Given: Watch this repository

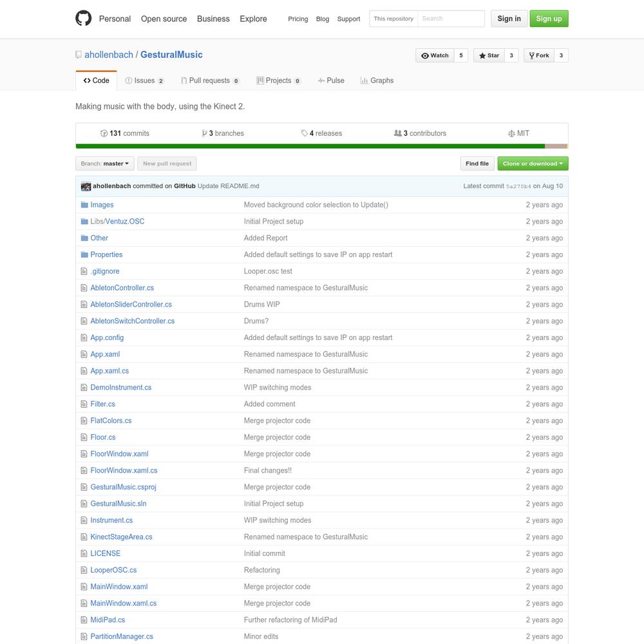Looking at the screenshot, I should point(435,55).
